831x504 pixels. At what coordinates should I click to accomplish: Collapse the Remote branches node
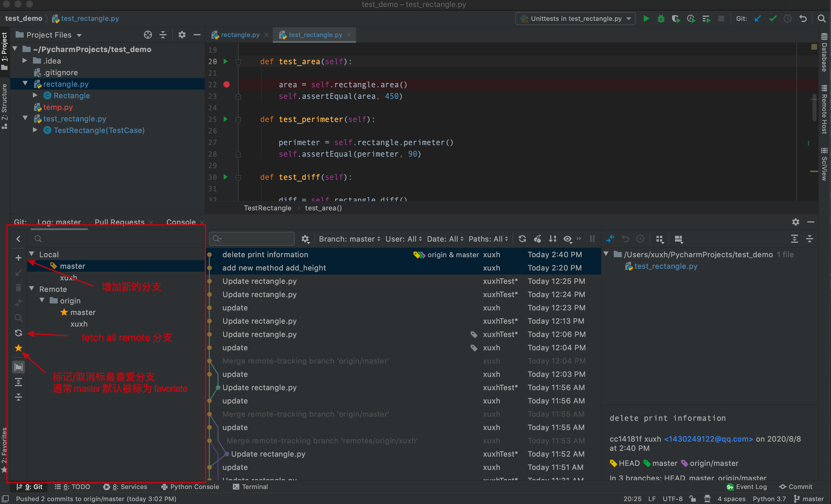click(x=32, y=289)
